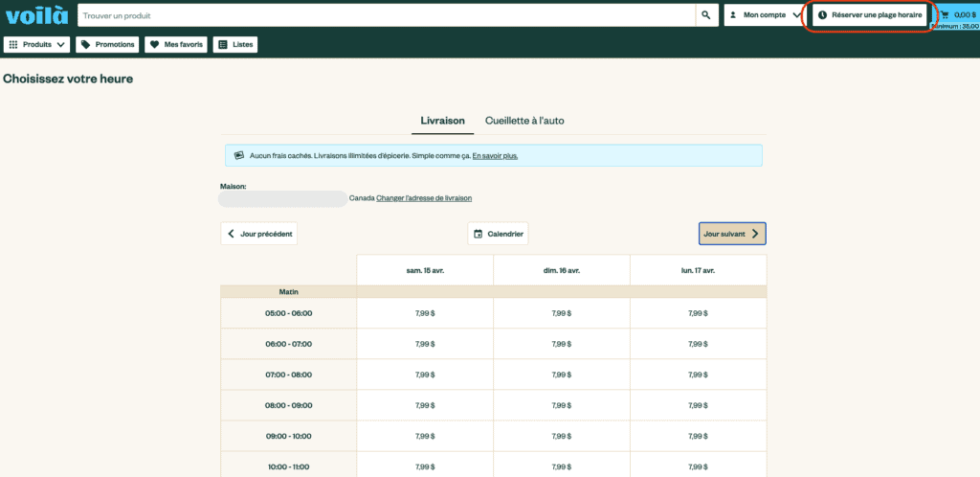
Task: Pick lun. 17 avr. 09:00 - 10:00 slot
Action: [x=698, y=436]
